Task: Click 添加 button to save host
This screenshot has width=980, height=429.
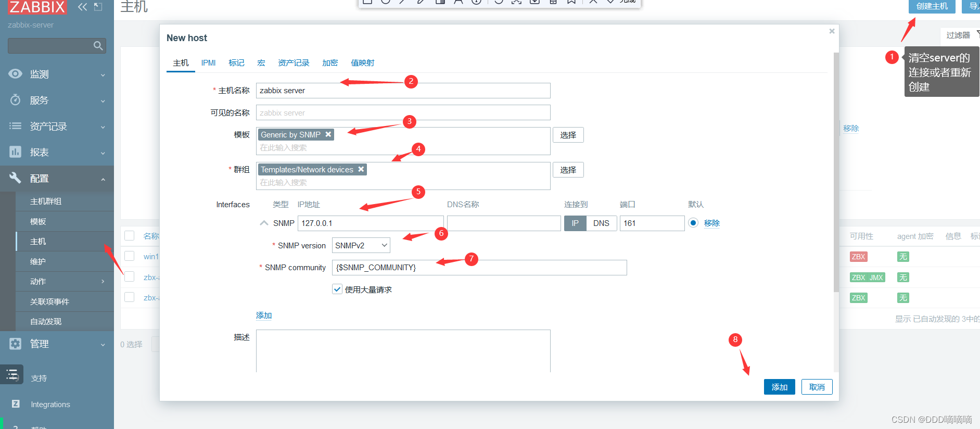Action: click(780, 387)
